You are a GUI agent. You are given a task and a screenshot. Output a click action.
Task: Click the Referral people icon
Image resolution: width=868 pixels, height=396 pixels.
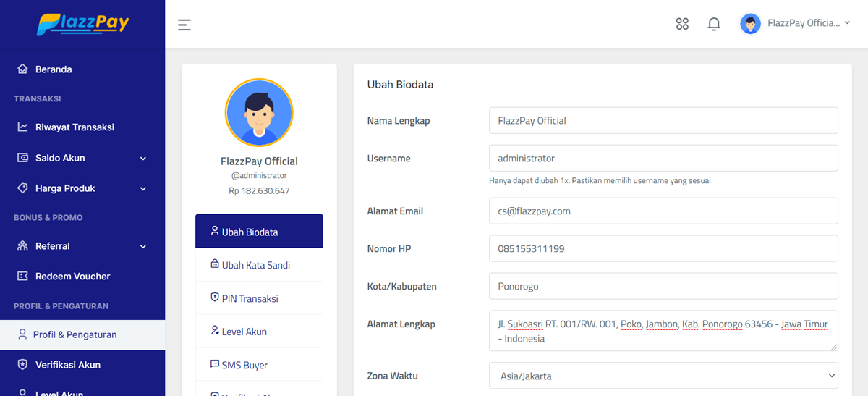coord(22,246)
